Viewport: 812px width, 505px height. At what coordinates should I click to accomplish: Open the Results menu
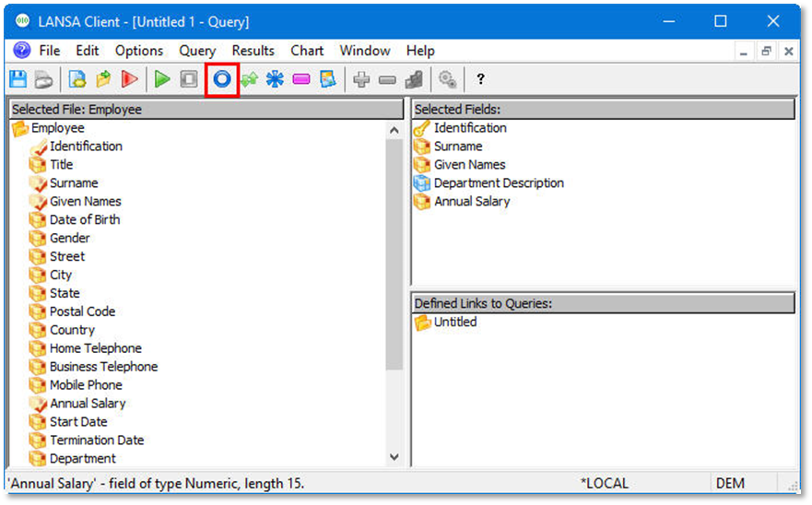[x=253, y=51]
